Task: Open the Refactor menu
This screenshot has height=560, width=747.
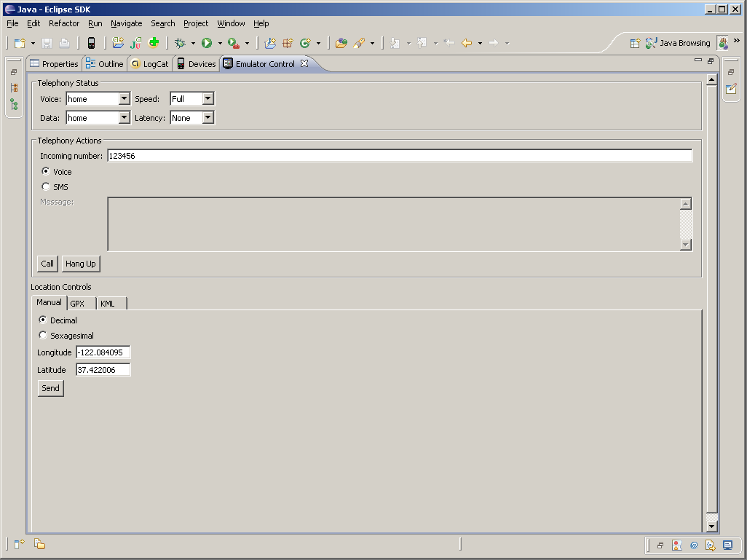Action: point(64,23)
